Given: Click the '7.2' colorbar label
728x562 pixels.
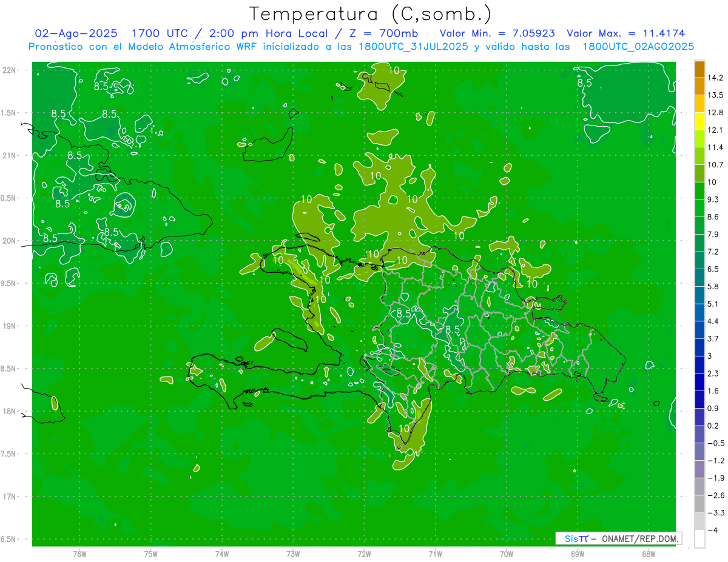Looking at the screenshot, I should tap(714, 252).
